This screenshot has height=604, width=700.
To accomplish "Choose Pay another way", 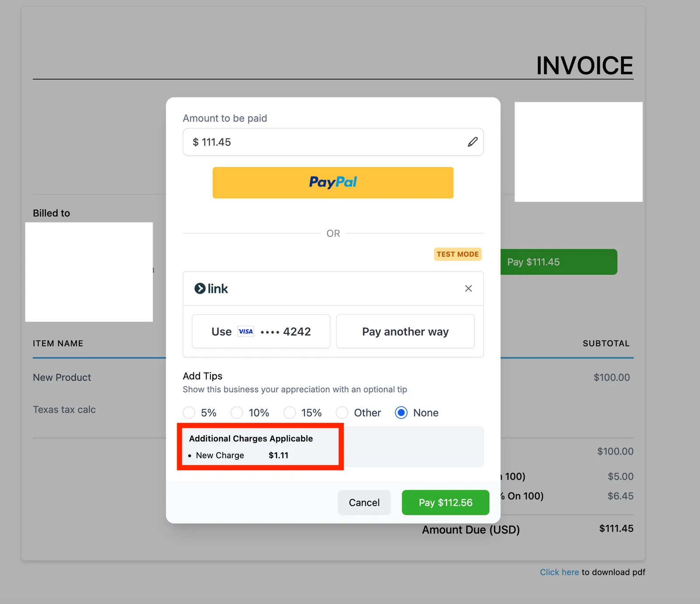I will click(405, 331).
